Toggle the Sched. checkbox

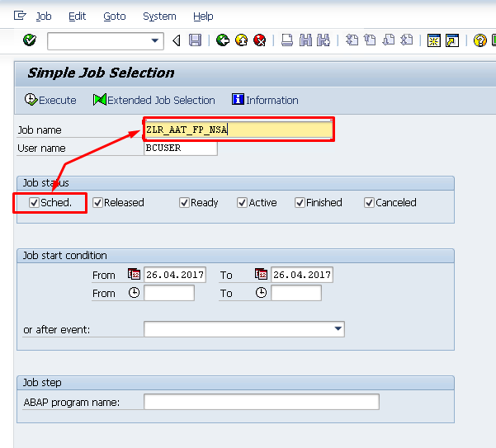(34, 202)
